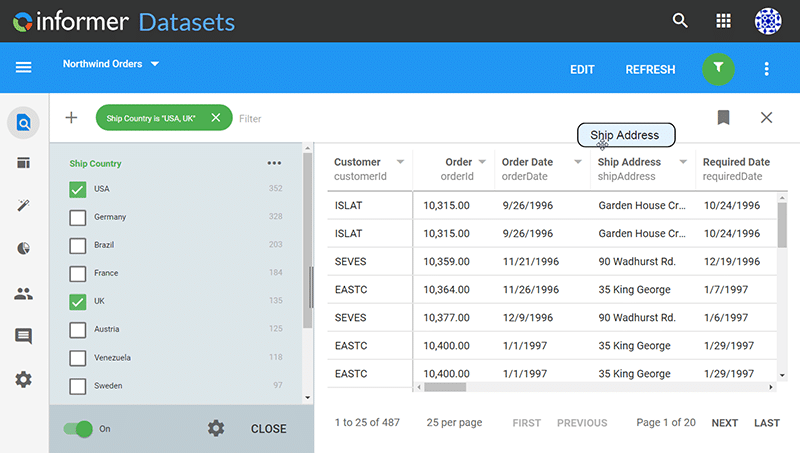The image size is (800, 453).
Task: Close the filter bar with X icon
Action: tap(766, 118)
